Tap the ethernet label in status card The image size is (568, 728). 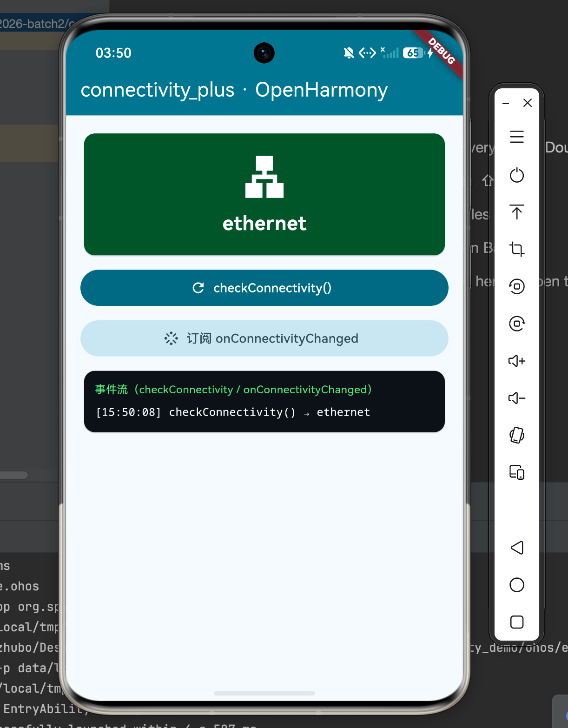264,224
